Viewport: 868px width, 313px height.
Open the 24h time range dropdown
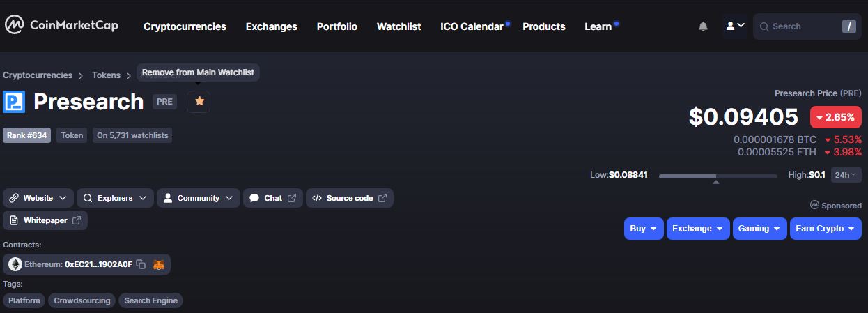[x=846, y=175]
